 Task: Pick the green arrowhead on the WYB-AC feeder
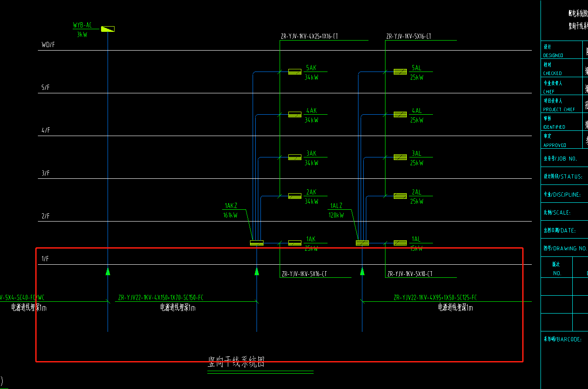(x=108, y=272)
